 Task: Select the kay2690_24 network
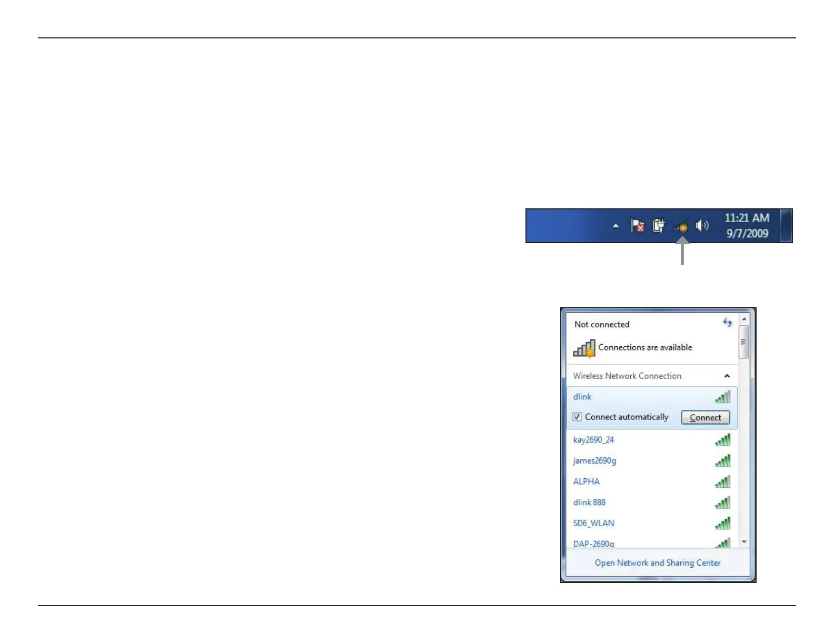click(x=652, y=440)
